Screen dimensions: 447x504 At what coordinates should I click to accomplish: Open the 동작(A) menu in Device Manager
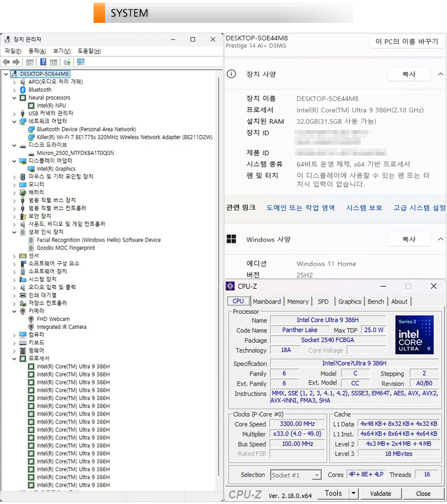pos(37,51)
